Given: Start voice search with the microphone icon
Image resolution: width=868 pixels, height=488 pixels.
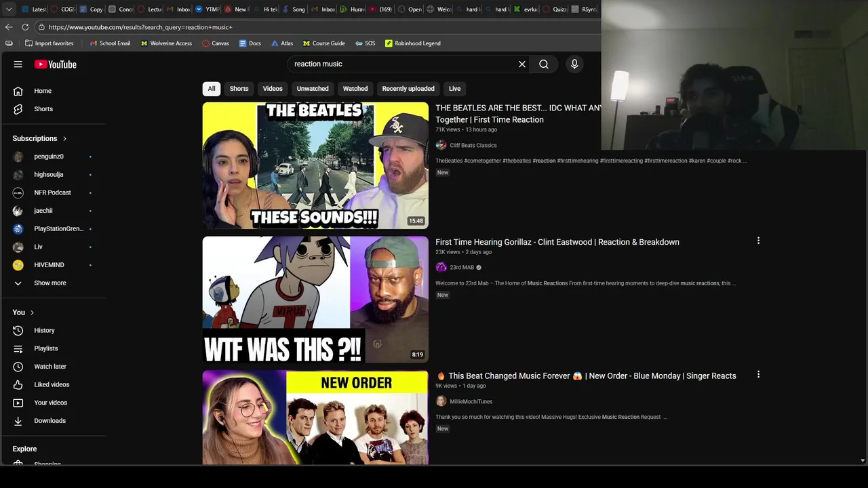Looking at the screenshot, I should click(574, 64).
